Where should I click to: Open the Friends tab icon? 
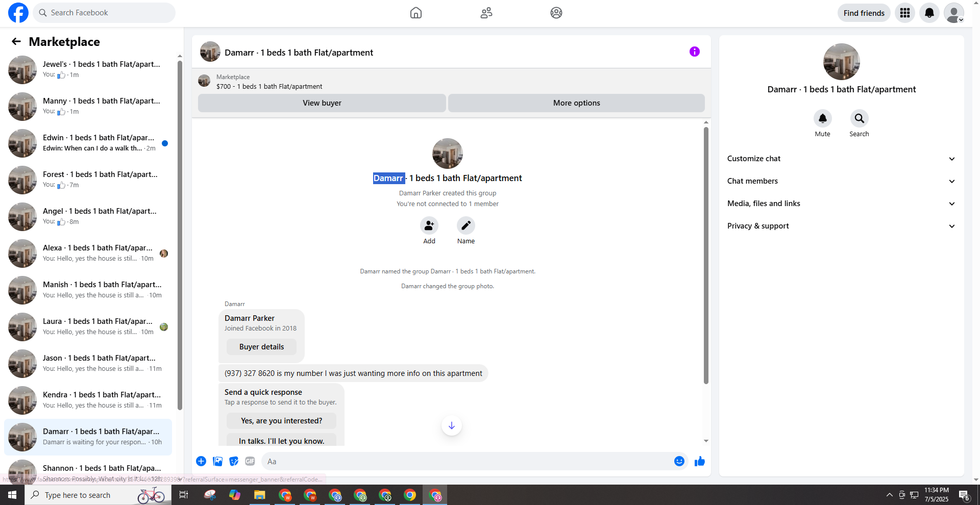[486, 13]
